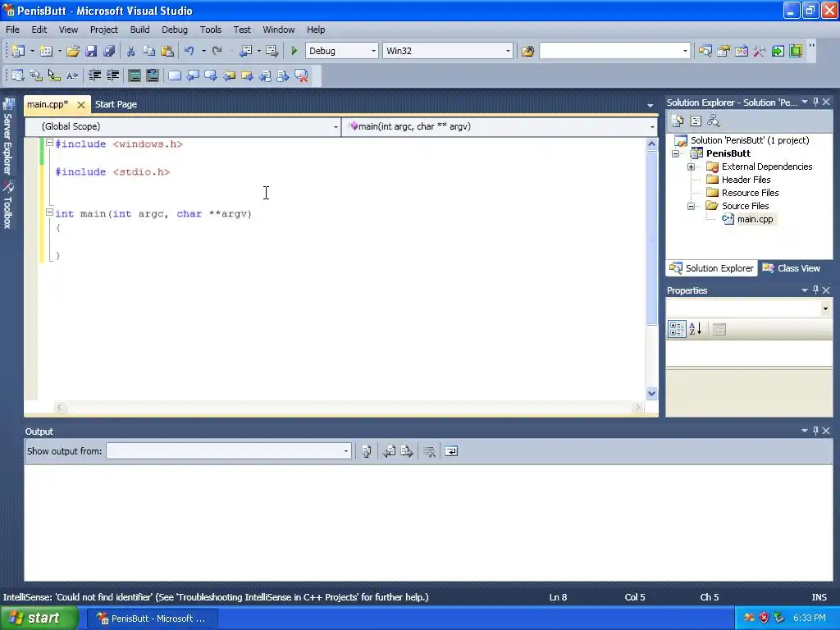
Task: Toggle a bookmark on the current line
Action: tap(175, 75)
